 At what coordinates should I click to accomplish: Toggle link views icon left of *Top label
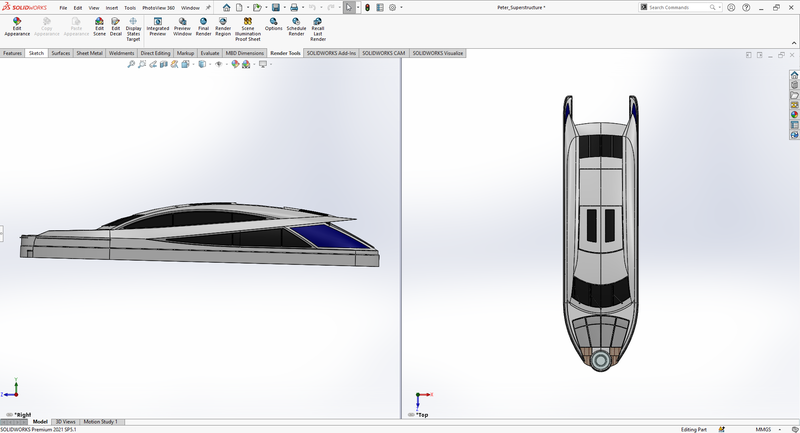tap(411, 415)
